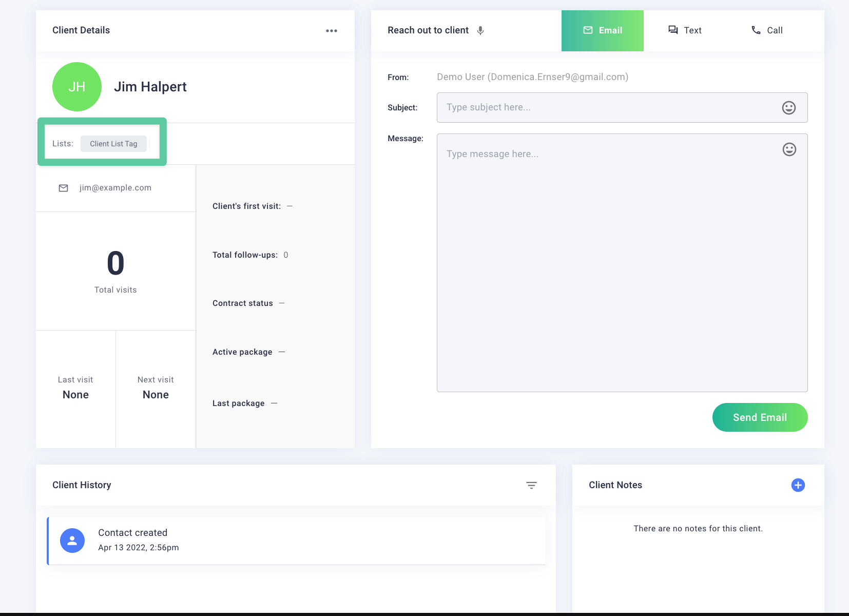Click the Apr 13 2022, 2:56pm timestamp

tap(139, 548)
